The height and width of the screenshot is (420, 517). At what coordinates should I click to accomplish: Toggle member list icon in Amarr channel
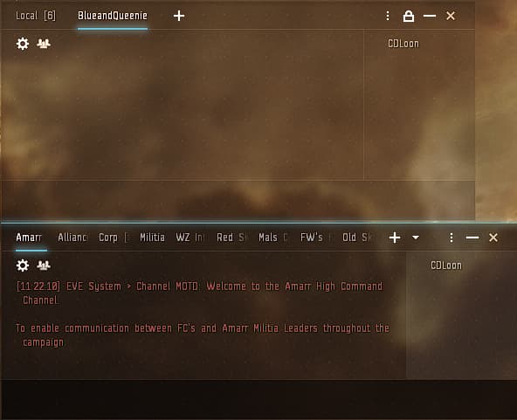(x=44, y=265)
